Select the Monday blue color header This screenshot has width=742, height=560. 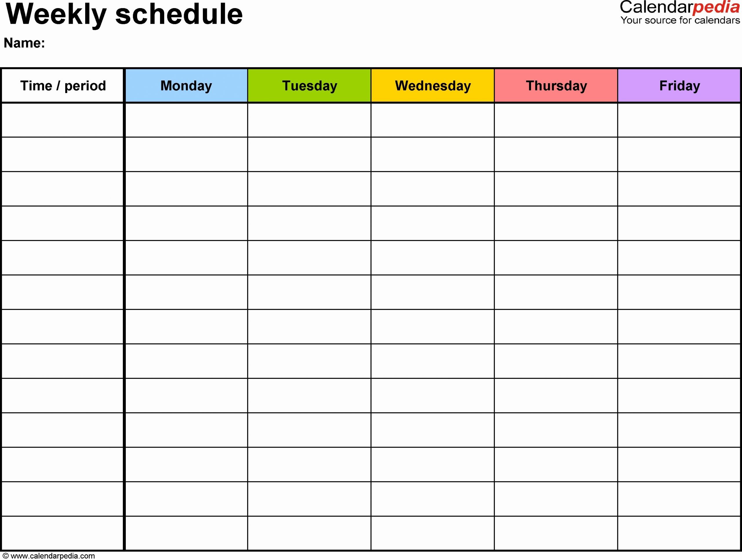[x=186, y=88]
